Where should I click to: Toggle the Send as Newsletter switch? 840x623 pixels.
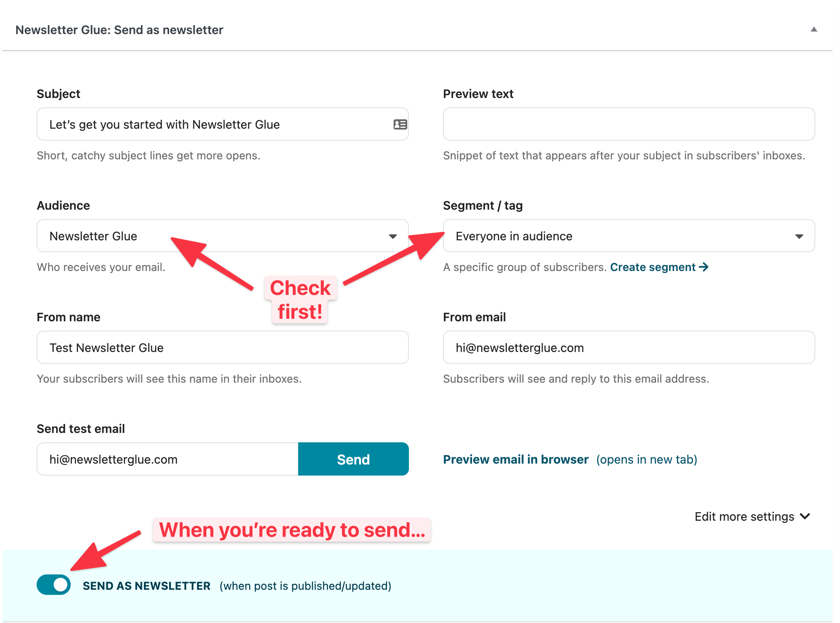[x=54, y=585]
